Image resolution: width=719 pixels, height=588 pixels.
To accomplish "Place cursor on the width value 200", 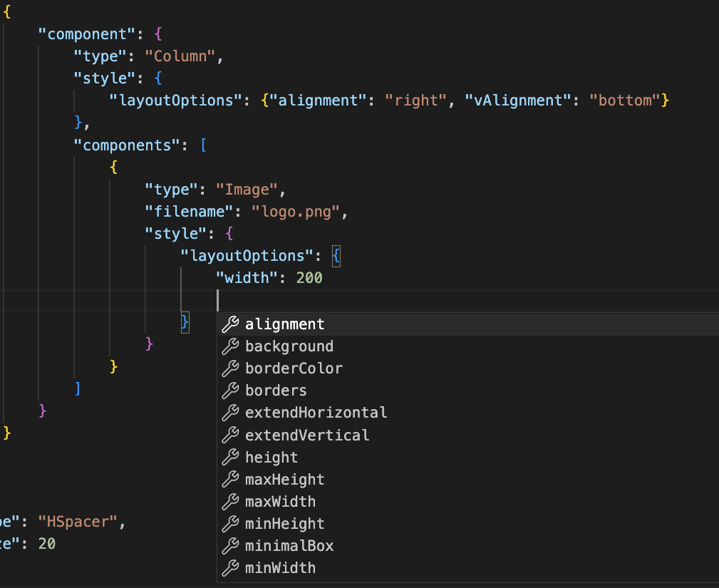I will tap(309, 278).
